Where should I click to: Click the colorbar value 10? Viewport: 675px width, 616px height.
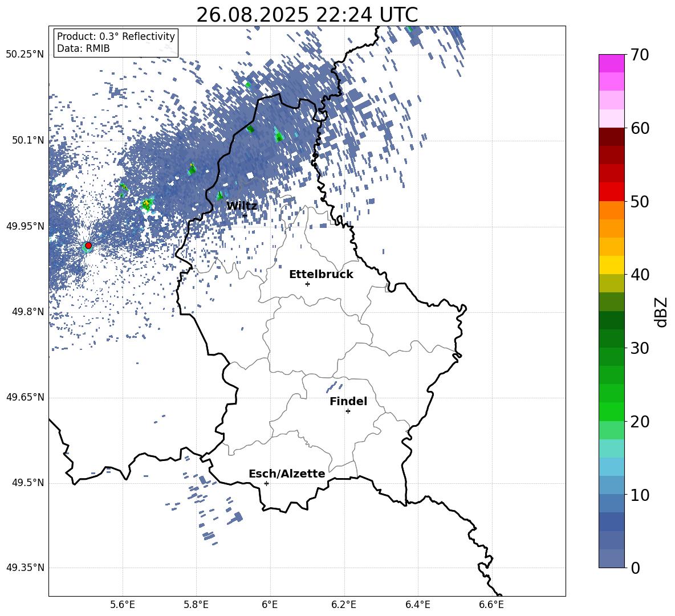[640, 495]
